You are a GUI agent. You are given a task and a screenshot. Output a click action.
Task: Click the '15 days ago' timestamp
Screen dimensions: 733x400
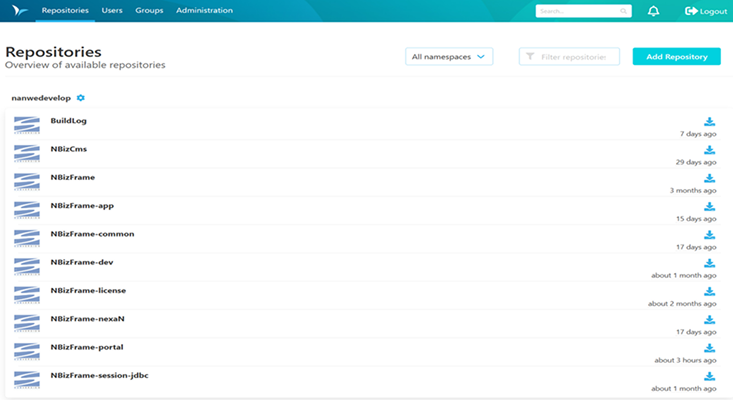(696, 219)
